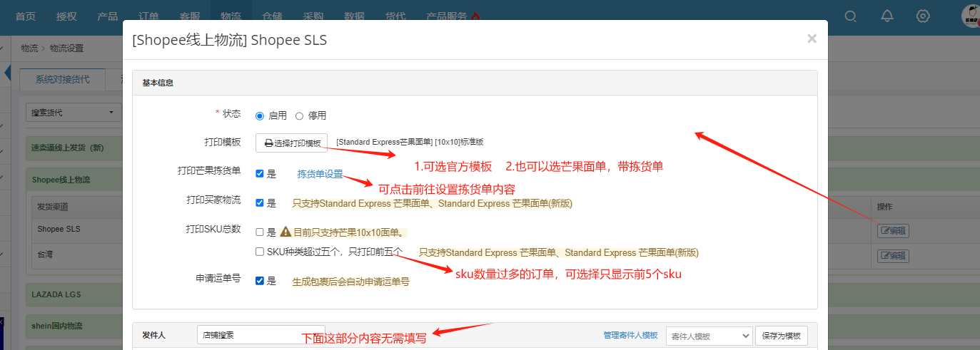The height and width of the screenshot is (350, 980).
Task: Toggle the 打印SKU总数 checkbox
Action: coord(260,232)
